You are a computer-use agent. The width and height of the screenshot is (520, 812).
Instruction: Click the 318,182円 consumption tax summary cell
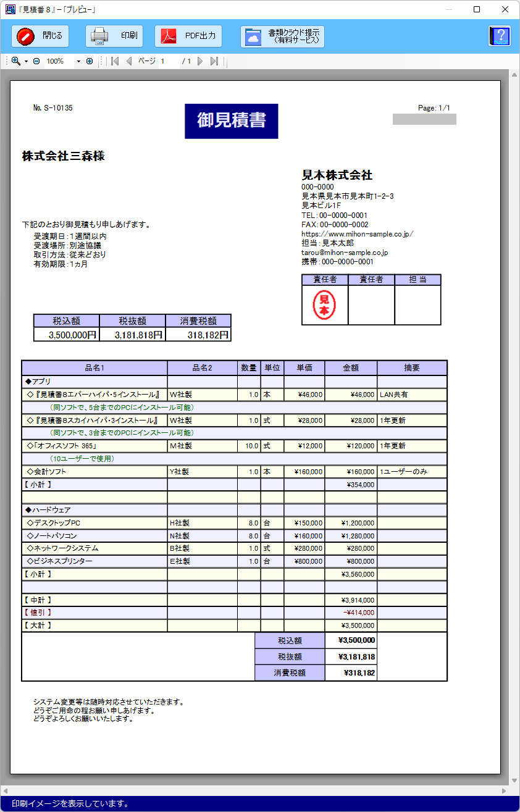pos(199,335)
